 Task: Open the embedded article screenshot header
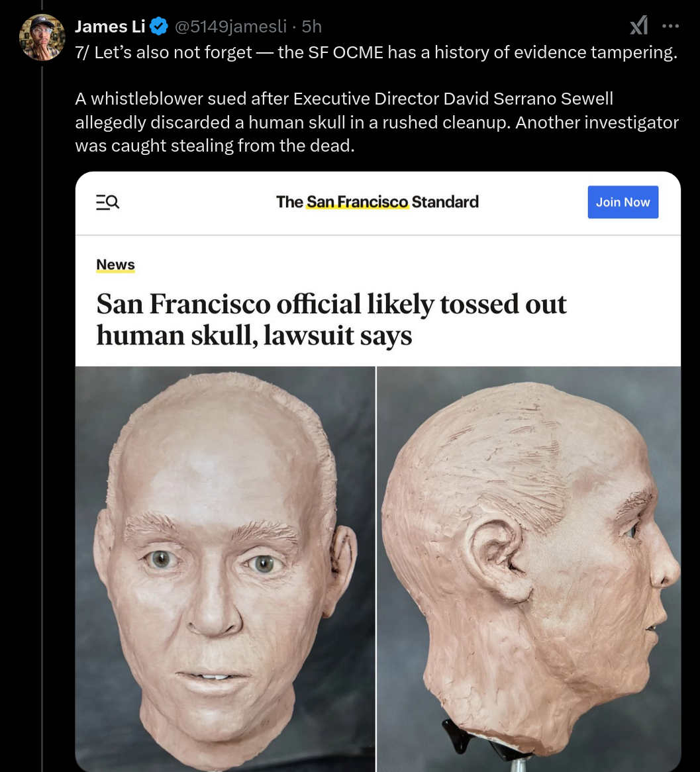click(x=378, y=203)
